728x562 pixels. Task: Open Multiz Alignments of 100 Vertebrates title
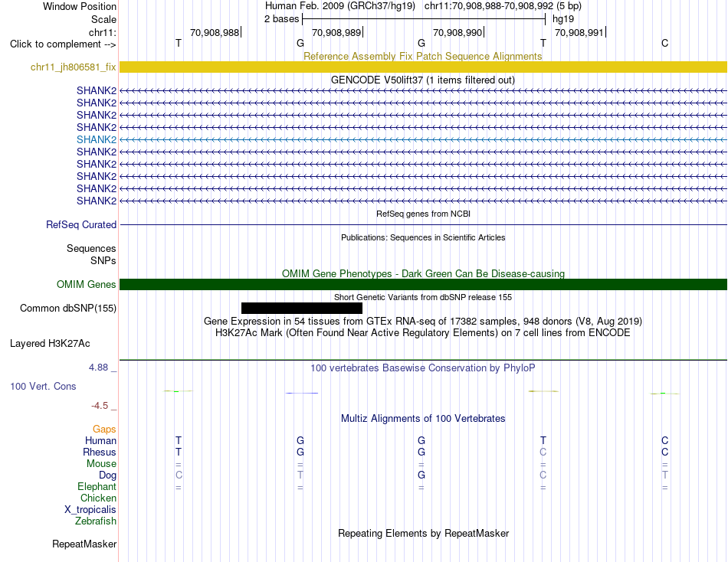tap(423, 419)
